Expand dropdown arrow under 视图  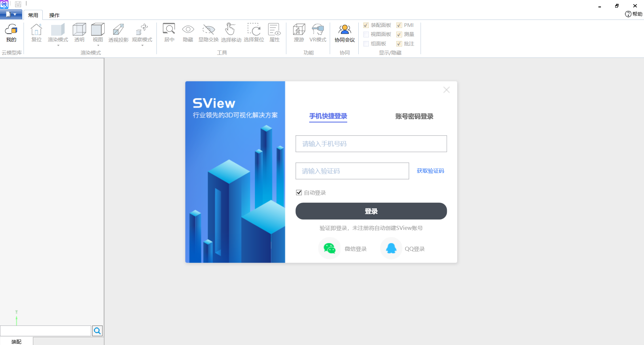click(98, 45)
